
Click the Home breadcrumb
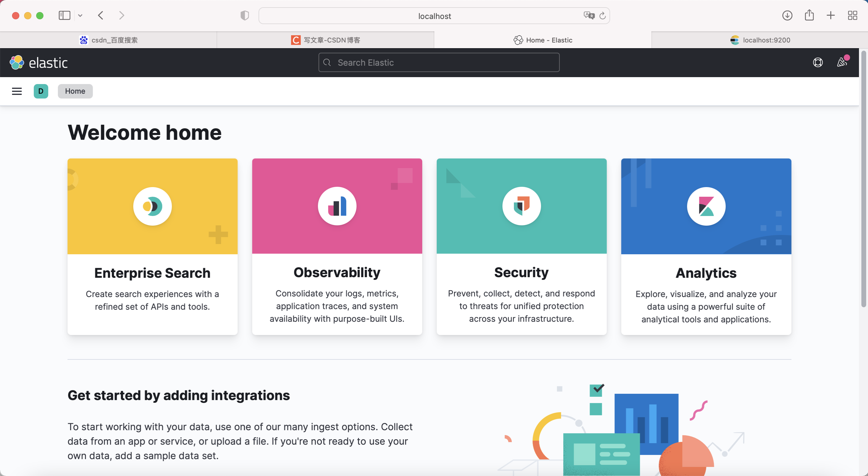click(75, 91)
